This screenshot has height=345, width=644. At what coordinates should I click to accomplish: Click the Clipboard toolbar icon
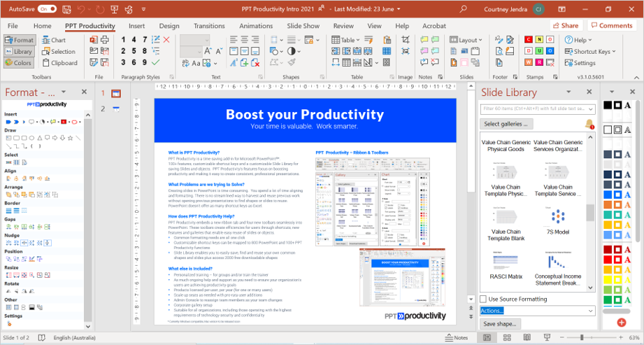[58, 63]
